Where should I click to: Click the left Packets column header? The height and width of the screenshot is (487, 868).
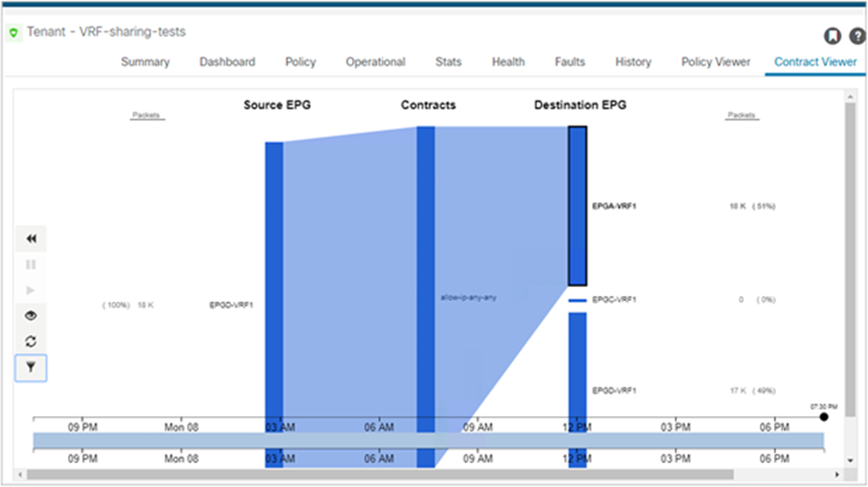[146, 115]
